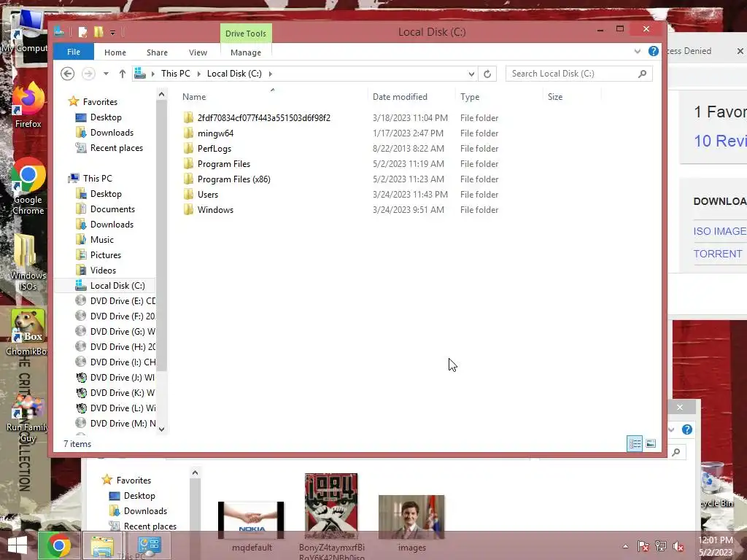Expand the address bar history dropdown
Viewport: 747px width, 560px height.
tap(471, 74)
